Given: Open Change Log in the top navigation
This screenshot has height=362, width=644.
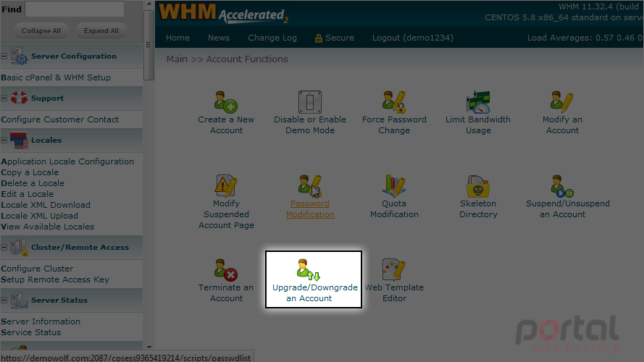Looking at the screenshot, I should pos(272,38).
